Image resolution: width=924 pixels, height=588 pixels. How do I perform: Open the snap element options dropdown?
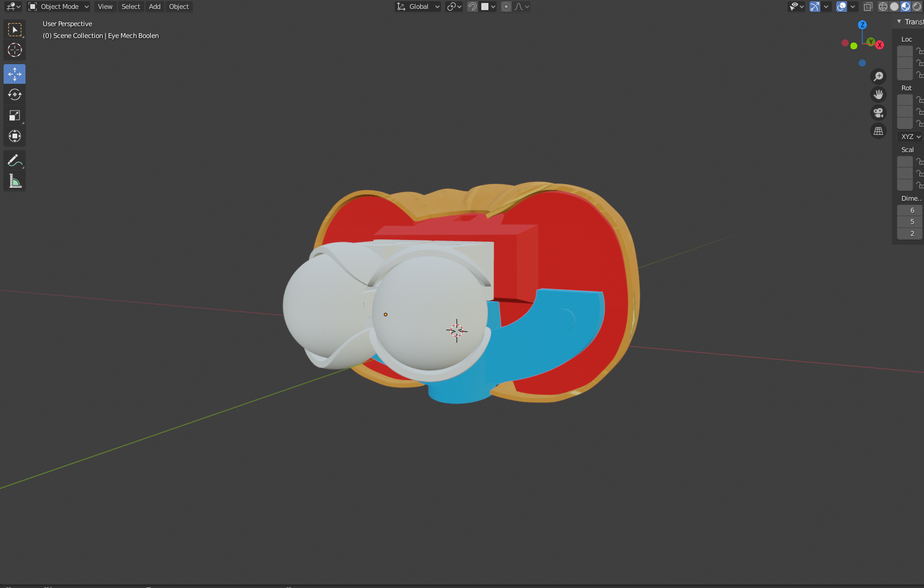tap(488, 7)
